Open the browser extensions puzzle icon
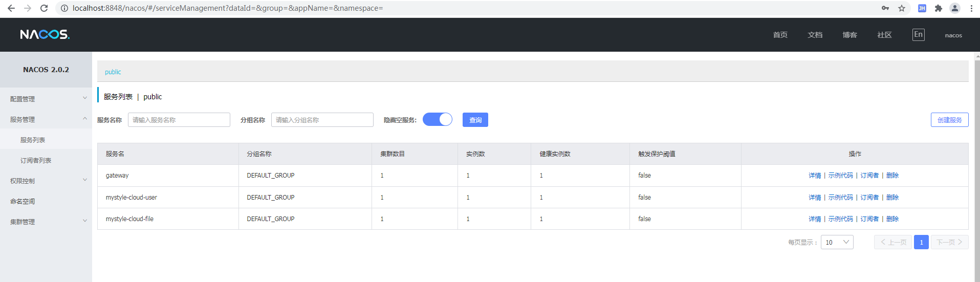This screenshot has height=282, width=980. point(938,8)
